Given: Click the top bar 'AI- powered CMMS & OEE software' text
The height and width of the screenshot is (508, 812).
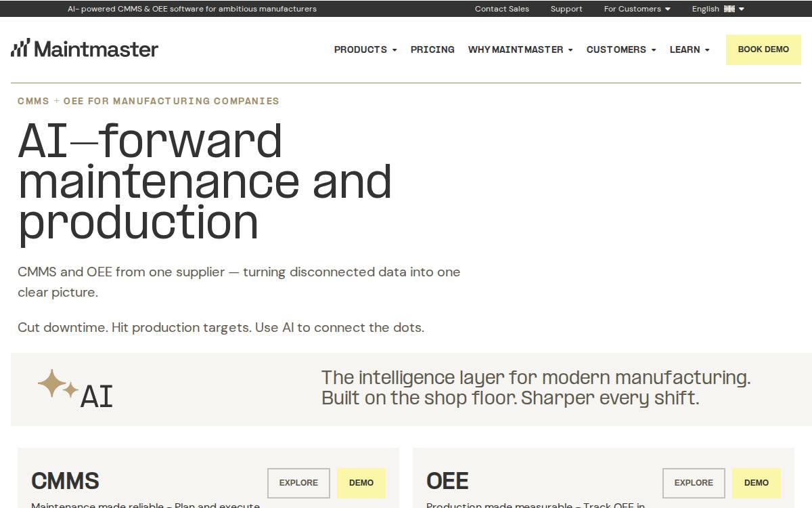Looking at the screenshot, I should coord(192,9).
